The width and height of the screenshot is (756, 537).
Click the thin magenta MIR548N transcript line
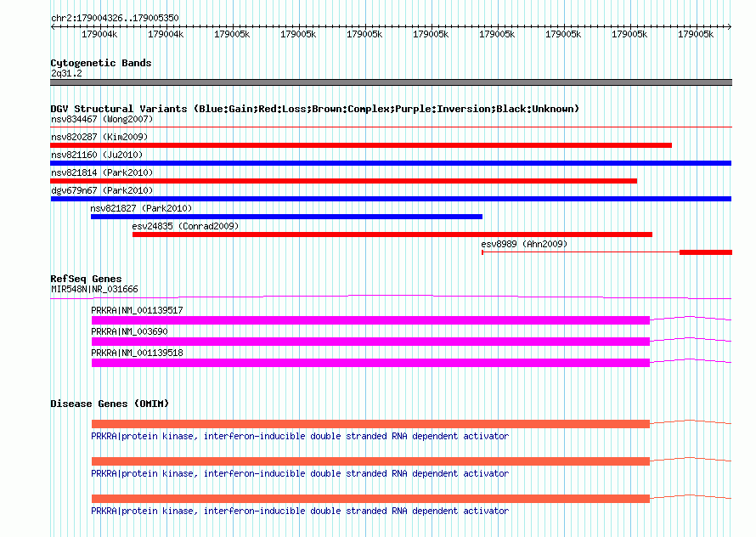(x=391, y=297)
